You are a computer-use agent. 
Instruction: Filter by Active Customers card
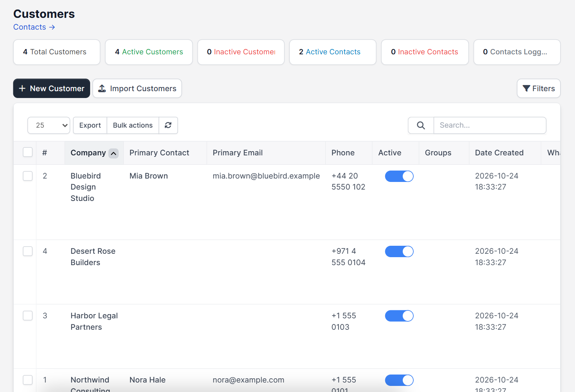click(x=149, y=52)
